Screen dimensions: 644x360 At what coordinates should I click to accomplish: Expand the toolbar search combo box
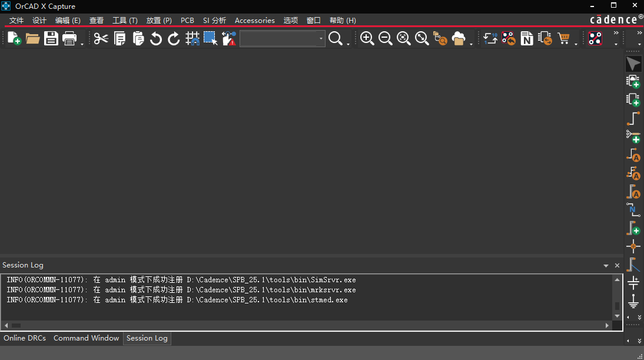coord(321,39)
